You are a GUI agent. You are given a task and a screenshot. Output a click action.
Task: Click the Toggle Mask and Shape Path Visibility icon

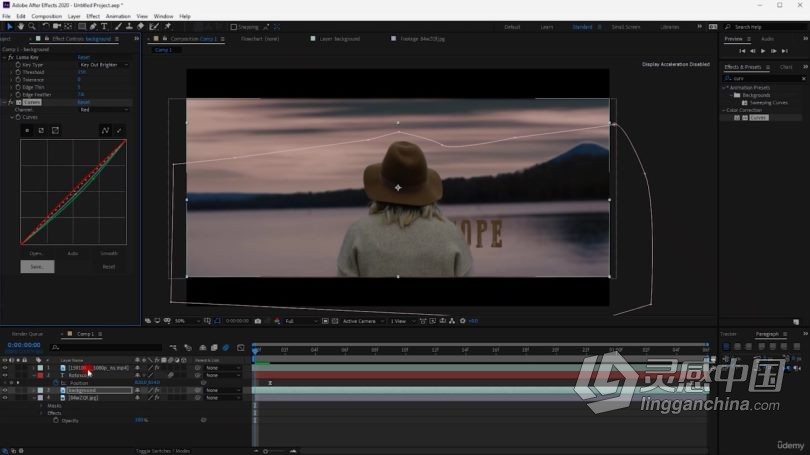tap(217, 321)
